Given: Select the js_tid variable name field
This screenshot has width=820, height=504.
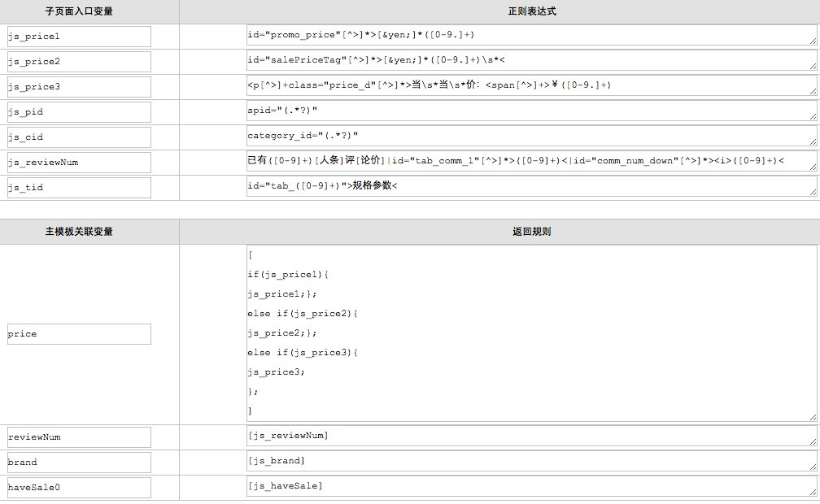Looking at the screenshot, I should (79, 188).
